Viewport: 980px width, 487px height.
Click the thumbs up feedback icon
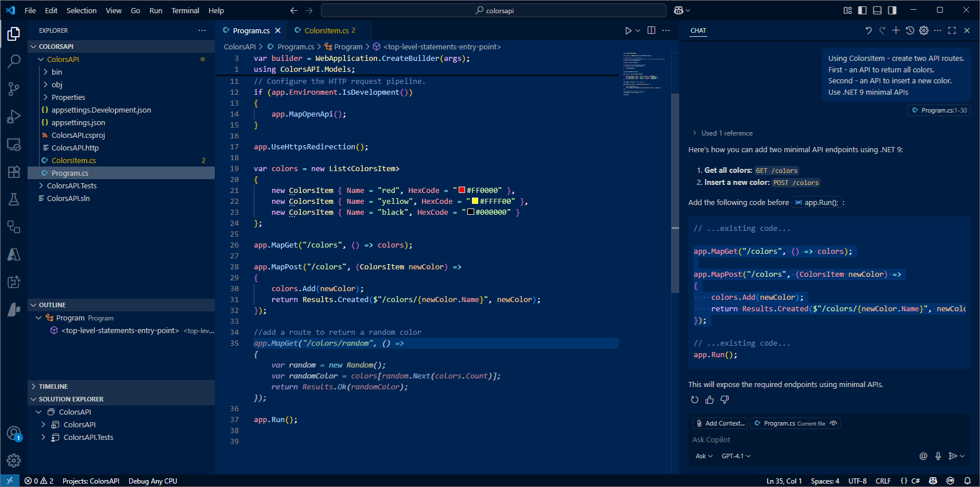point(710,400)
